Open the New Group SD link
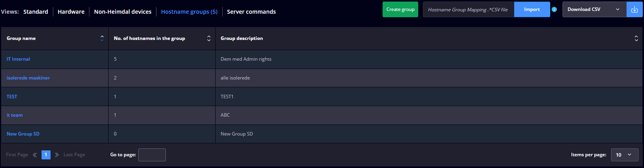644x168 pixels. pos(23,134)
